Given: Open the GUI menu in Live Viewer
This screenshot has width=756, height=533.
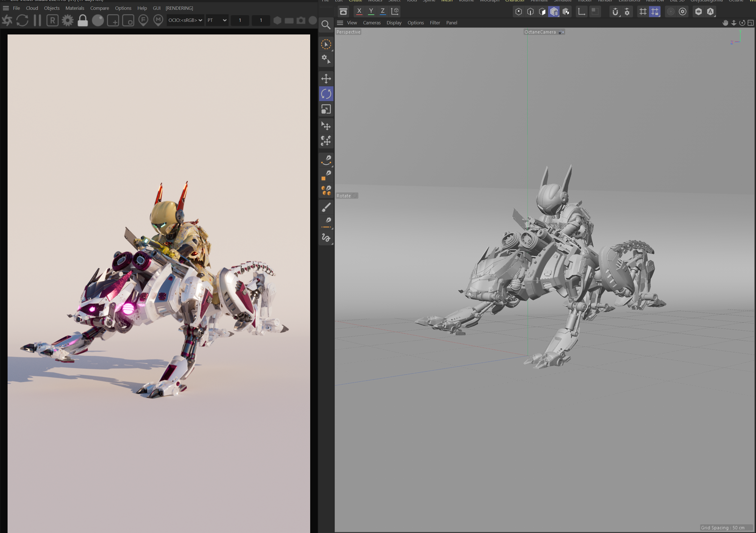Looking at the screenshot, I should (157, 8).
